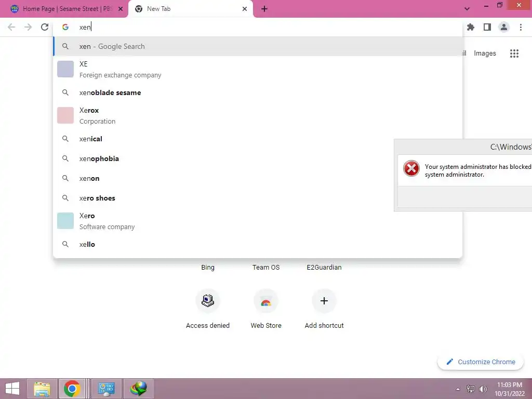Open Internet Download Manager taskbar icon
Image resolution: width=532 pixels, height=399 pixels.
[139, 389]
